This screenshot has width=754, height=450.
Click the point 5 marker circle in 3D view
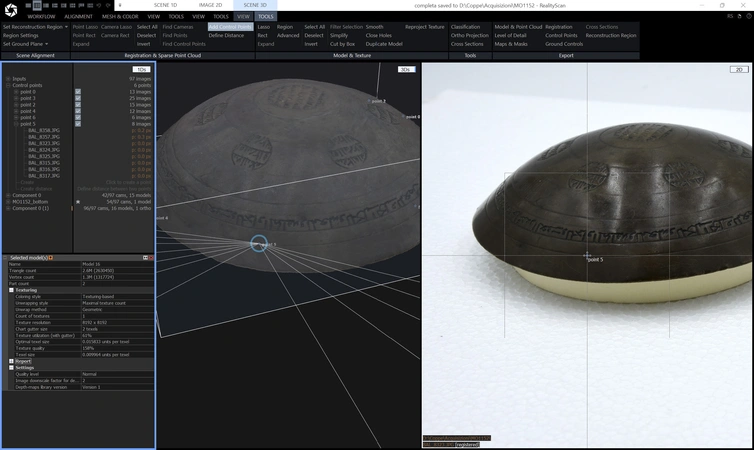click(259, 243)
